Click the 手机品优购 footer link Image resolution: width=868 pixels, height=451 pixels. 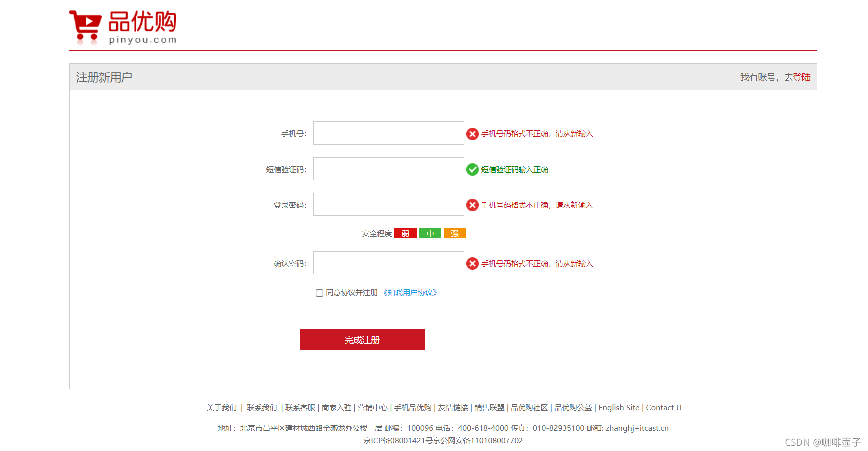[412, 407]
